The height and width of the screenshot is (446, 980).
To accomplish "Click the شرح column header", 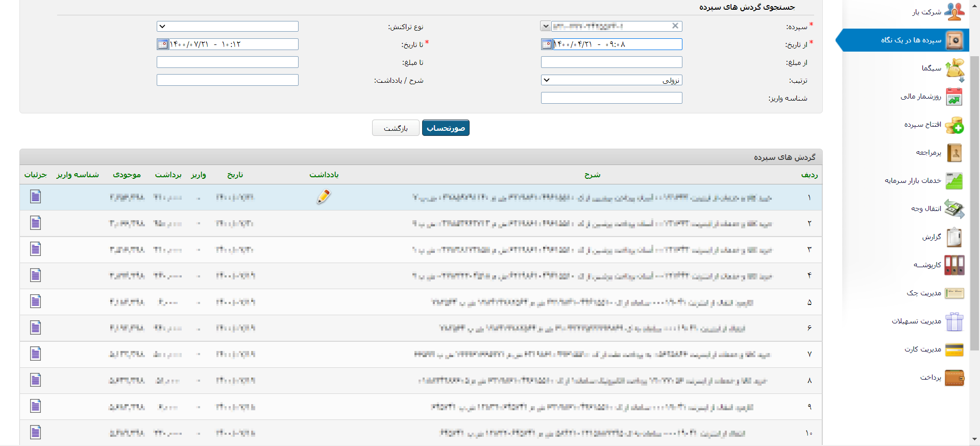I will pos(593,175).
